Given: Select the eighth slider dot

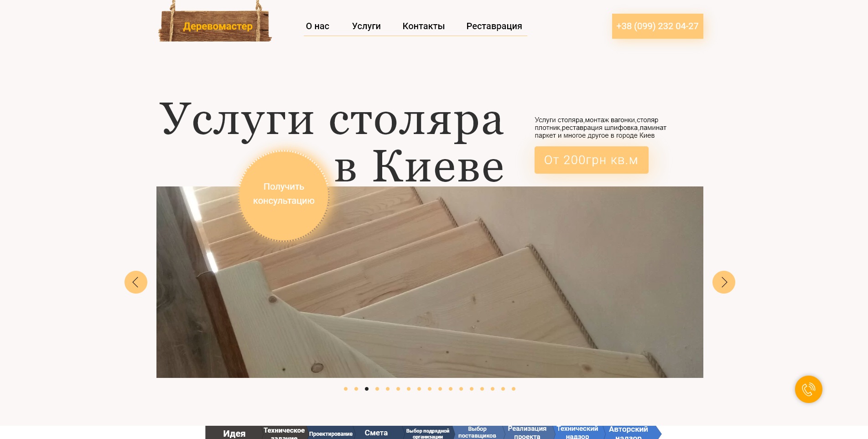Looking at the screenshot, I should pyautogui.click(x=419, y=389).
